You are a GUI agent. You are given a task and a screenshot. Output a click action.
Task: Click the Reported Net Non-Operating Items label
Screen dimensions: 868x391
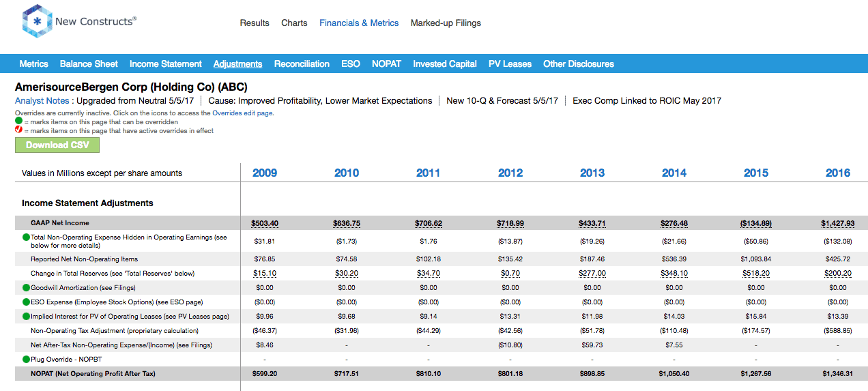[84, 259]
